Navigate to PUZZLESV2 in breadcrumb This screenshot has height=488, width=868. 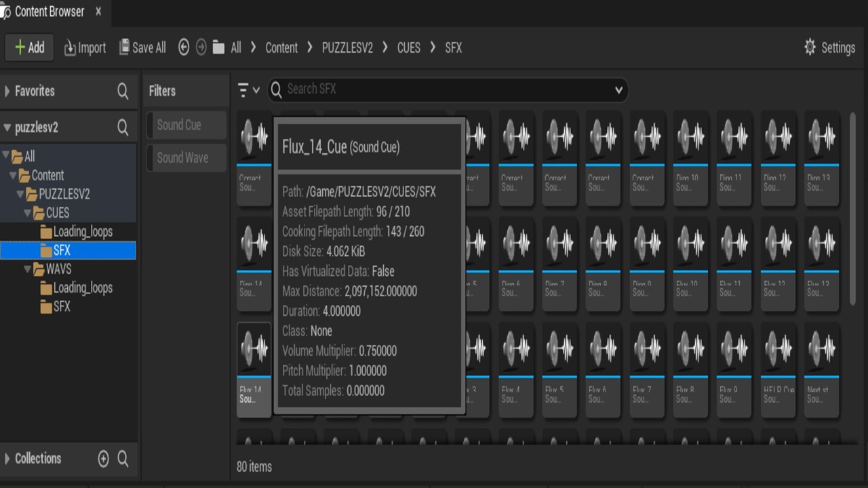click(347, 47)
